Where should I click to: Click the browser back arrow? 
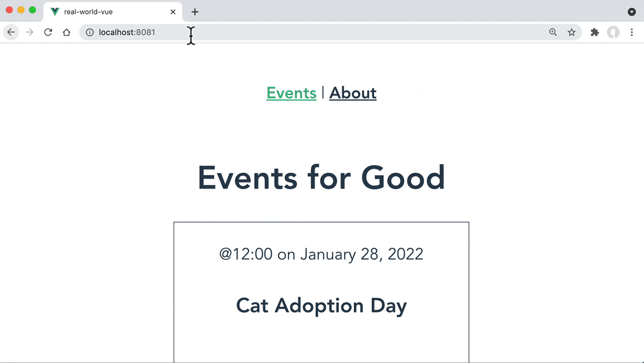pyautogui.click(x=11, y=32)
